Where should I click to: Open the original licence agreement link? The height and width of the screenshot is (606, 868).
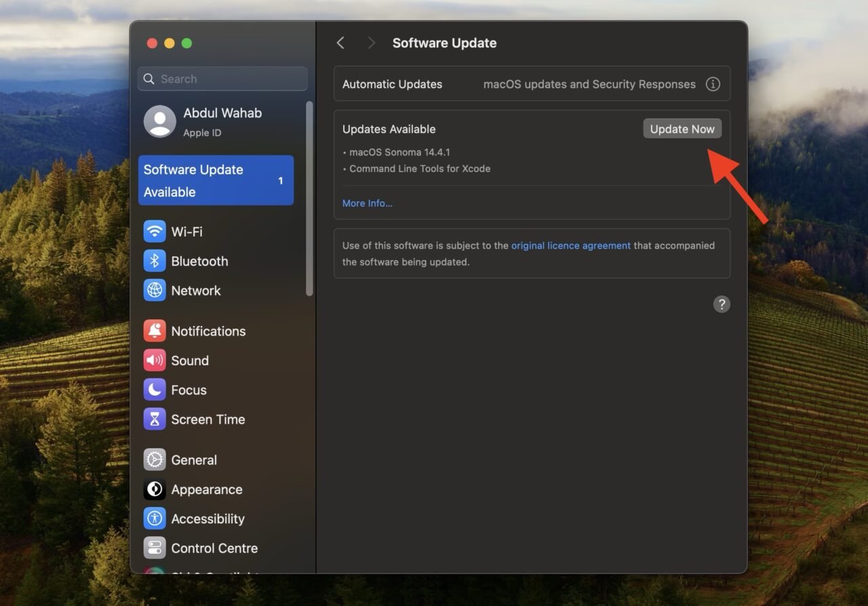click(571, 245)
